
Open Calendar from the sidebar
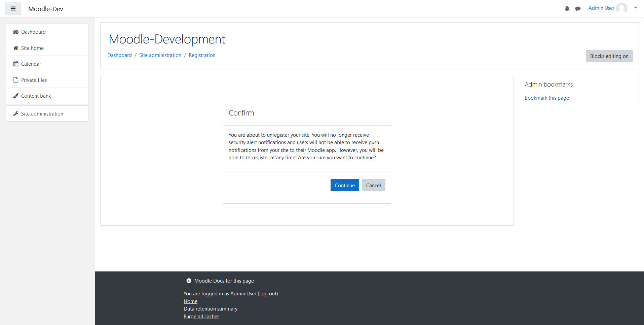(x=47, y=64)
